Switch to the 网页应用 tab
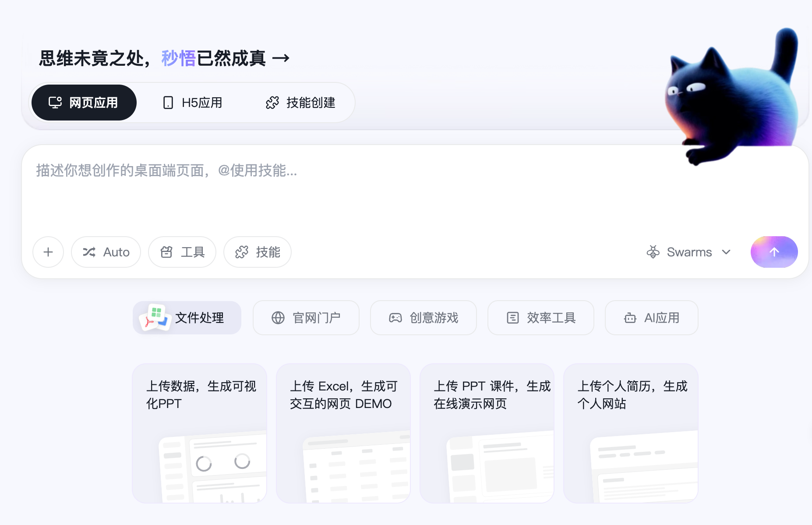Image resolution: width=812 pixels, height=525 pixels. pos(84,102)
